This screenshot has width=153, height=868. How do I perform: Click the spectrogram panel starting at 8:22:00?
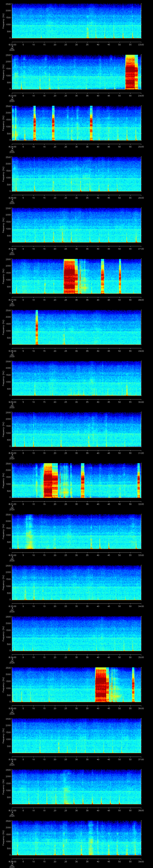76,21
